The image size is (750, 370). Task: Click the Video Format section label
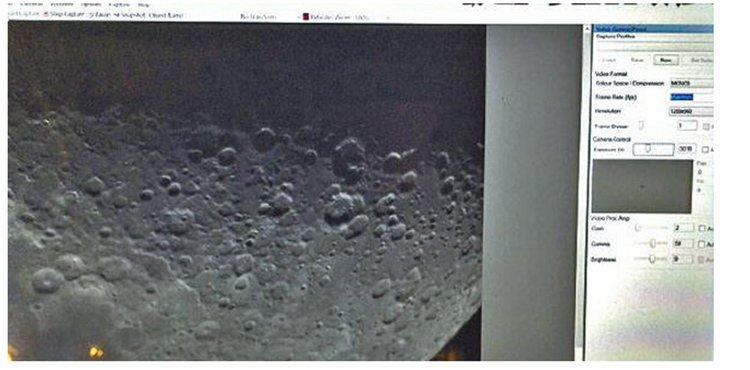point(611,74)
